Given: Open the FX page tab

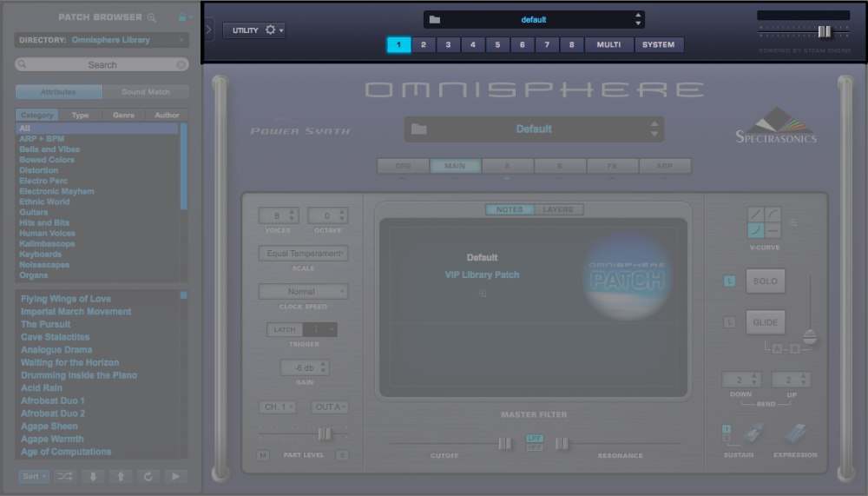Looking at the screenshot, I should coord(612,166).
